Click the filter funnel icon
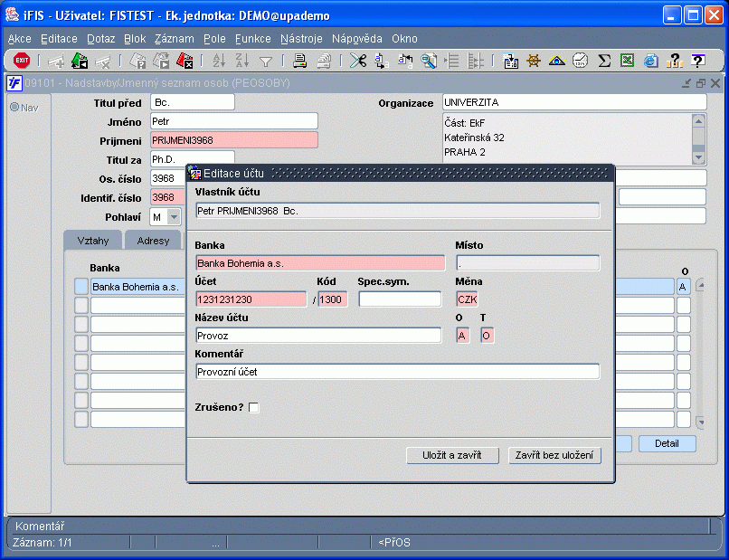729x560 pixels. [266, 61]
